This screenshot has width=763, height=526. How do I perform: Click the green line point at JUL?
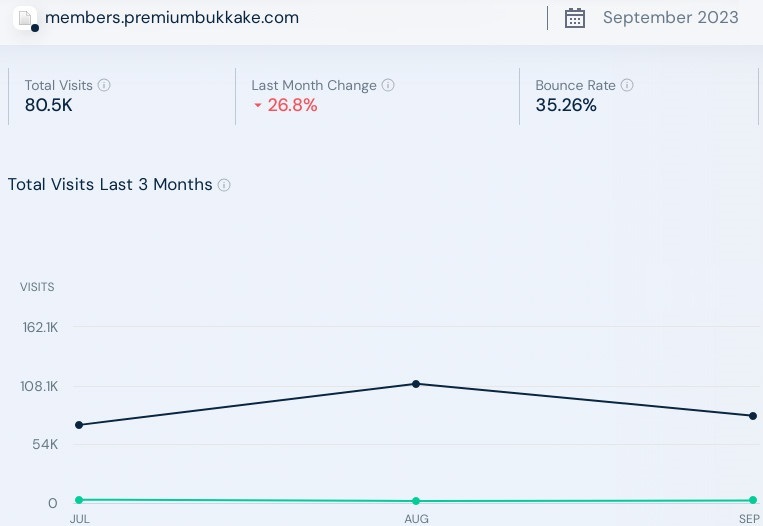pos(79,499)
